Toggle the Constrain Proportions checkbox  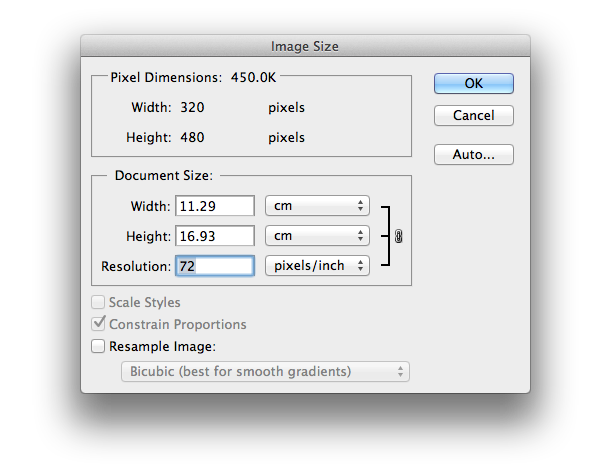tap(98, 324)
